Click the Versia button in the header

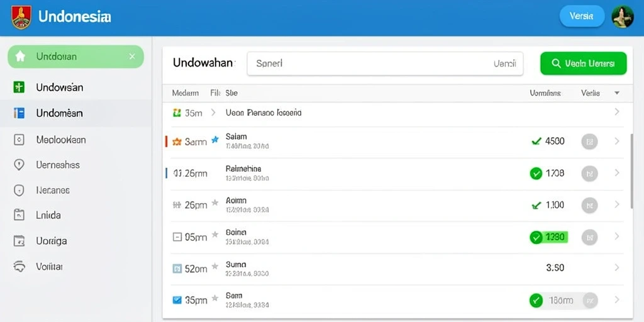(582, 16)
